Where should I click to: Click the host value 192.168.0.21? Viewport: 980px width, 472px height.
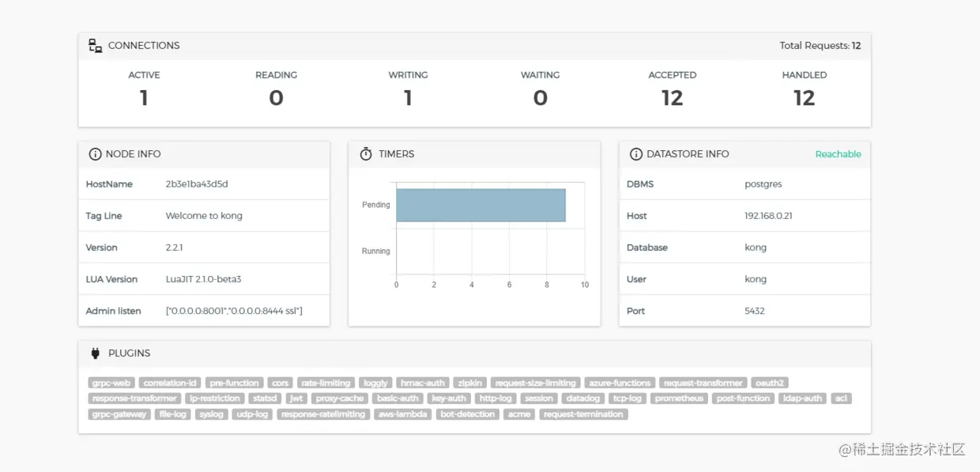pyautogui.click(x=768, y=216)
